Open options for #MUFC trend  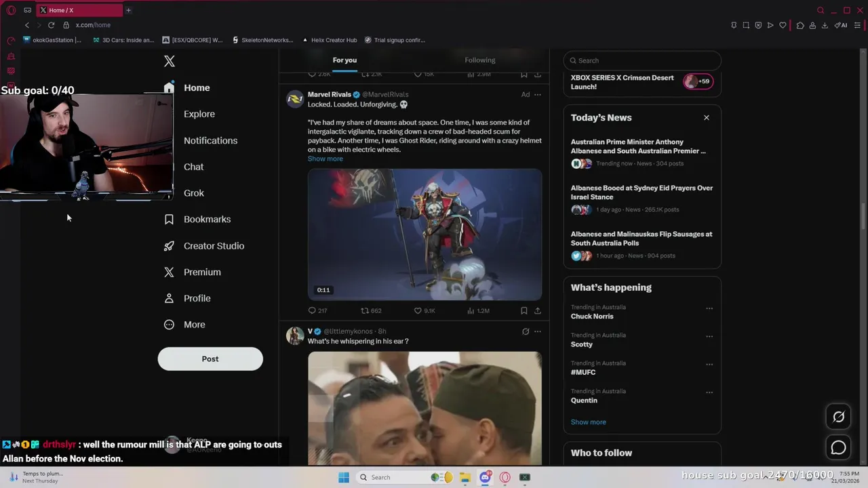coord(709,365)
